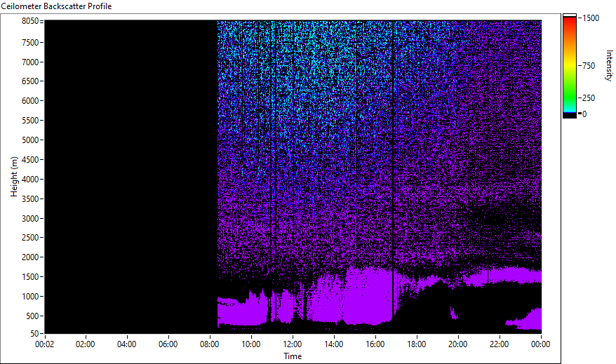The image size is (616, 364).
Task: Click the Height (m) axis label
Action: [x=14, y=177]
